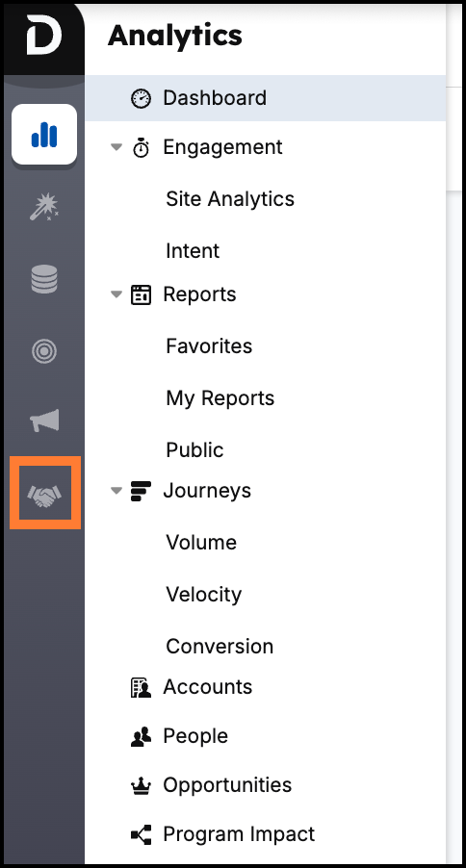Open the target bullseye sidebar icon

click(44, 351)
